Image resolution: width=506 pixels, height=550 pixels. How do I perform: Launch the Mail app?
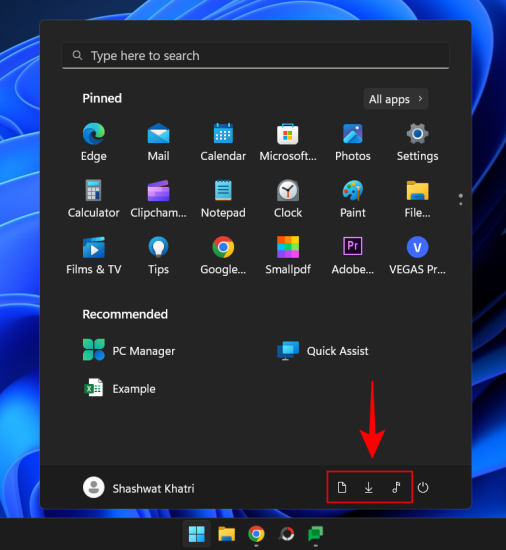[158, 141]
